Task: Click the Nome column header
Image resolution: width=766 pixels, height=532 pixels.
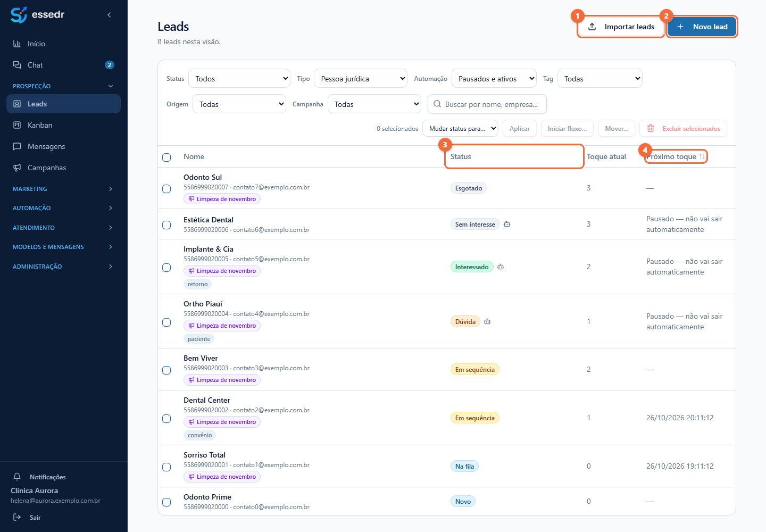Action: 194,156
